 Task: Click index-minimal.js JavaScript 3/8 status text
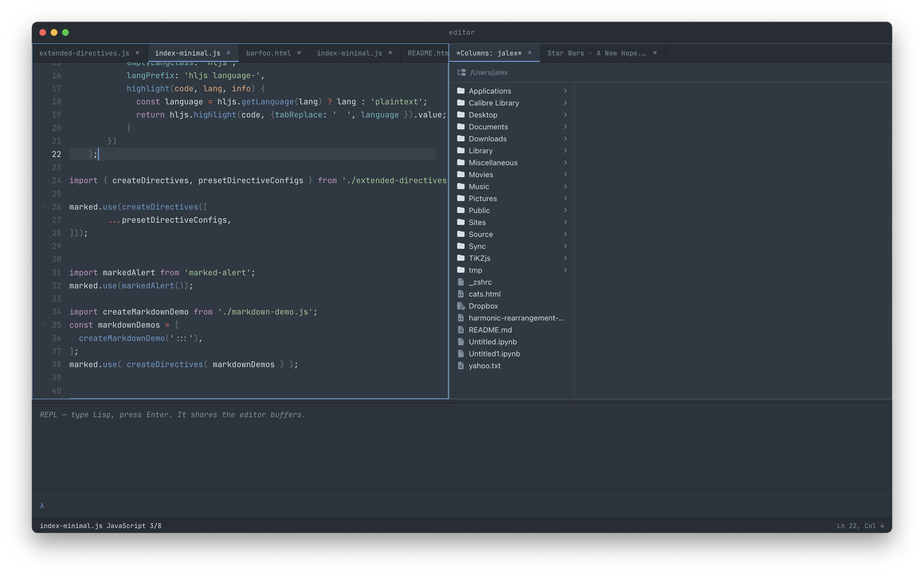pos(100,526)
